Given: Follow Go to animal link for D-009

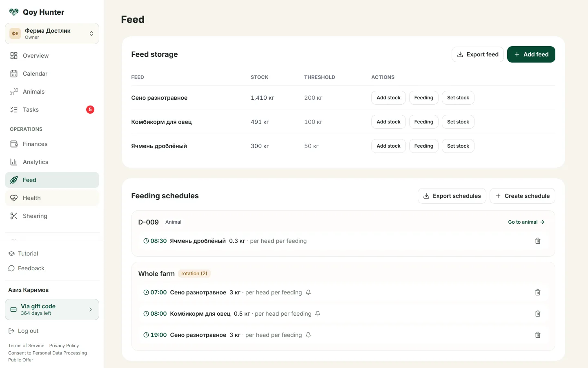Looking at the screenshot, I should click(526, 222).
